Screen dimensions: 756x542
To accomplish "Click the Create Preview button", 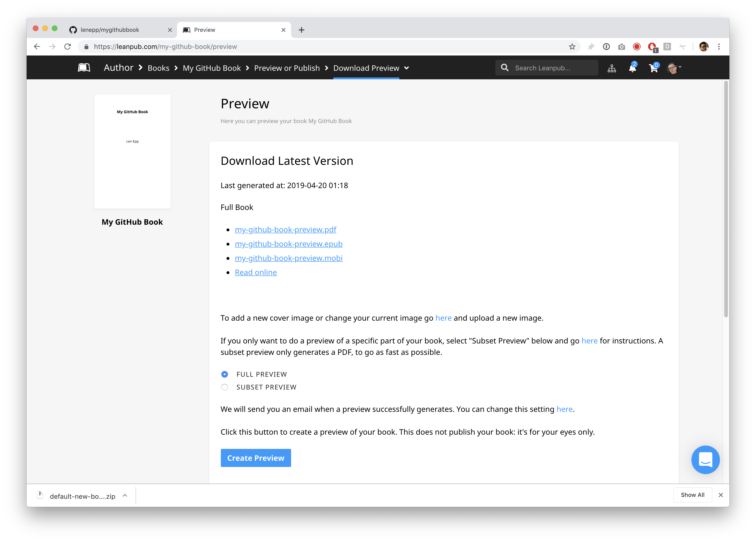I will 256,458.
